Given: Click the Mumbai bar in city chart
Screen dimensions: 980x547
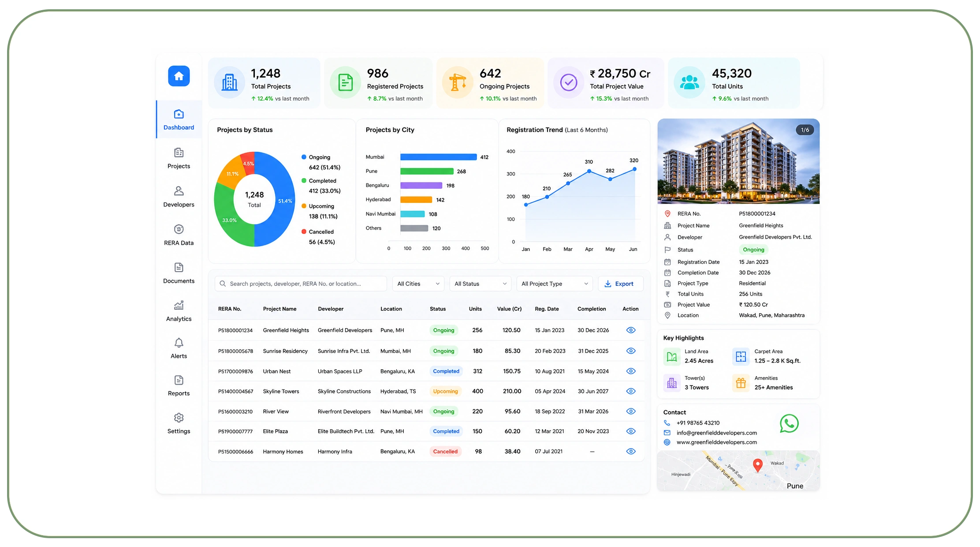Looking at the screenshot, I should [x=438, y=157].
